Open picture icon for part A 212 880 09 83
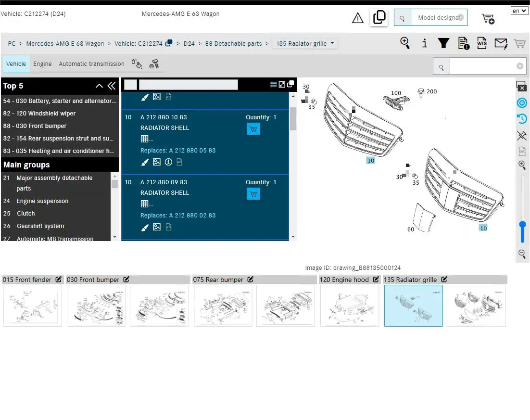This screenshot has width=530, height=420. [156, 227]
